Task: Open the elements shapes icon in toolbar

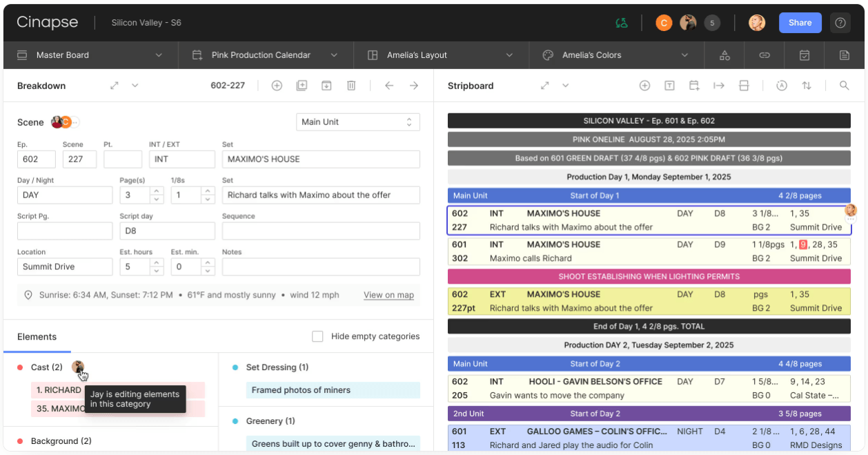Action: tap(724, 55)
